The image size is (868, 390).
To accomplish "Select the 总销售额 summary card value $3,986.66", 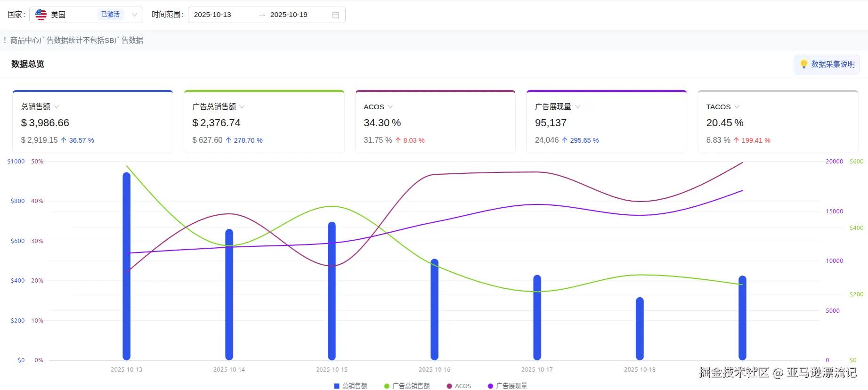I will (45, 123).
